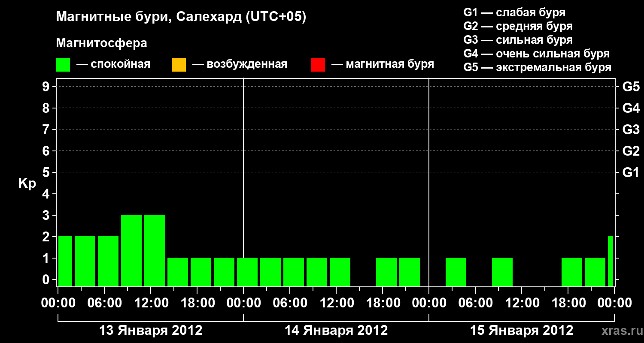
Task: Click the 'G4' right axis label
Action: (x=631, y=108)
